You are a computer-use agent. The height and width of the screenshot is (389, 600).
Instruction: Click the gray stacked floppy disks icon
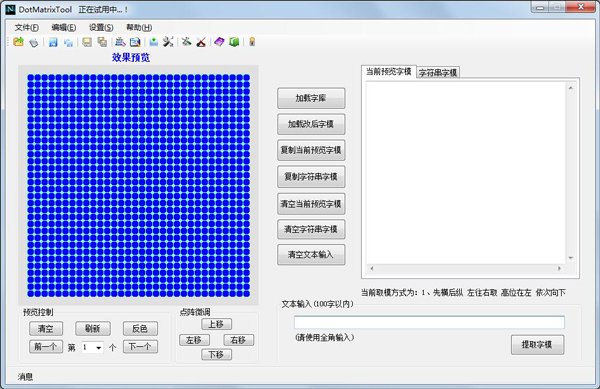102,42
